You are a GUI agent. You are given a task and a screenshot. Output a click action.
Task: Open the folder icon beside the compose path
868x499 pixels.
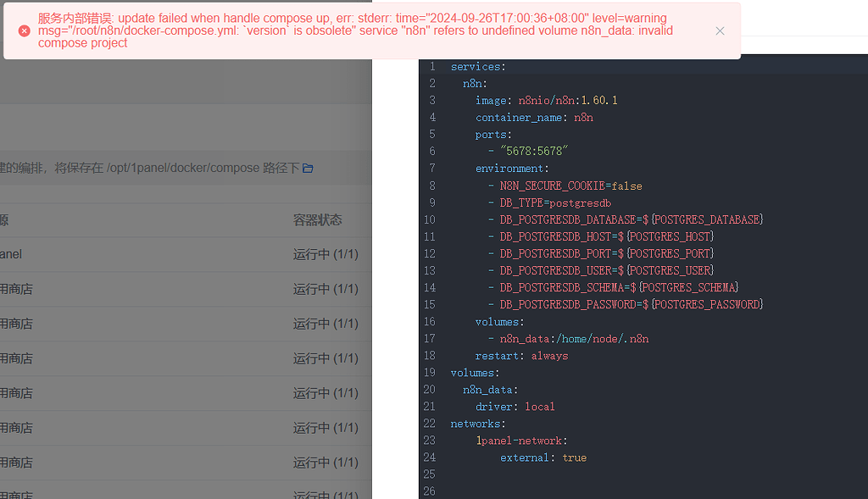tap(307, 168)
